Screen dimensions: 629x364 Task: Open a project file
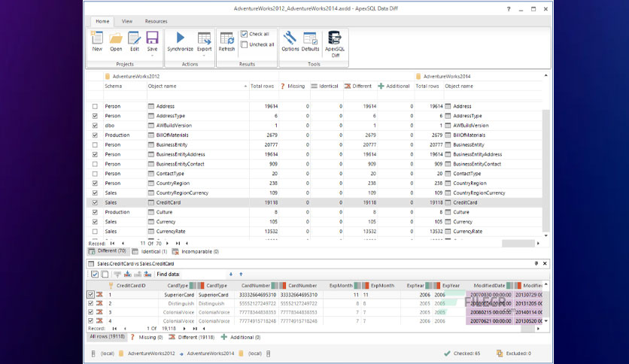pos(116,41)
